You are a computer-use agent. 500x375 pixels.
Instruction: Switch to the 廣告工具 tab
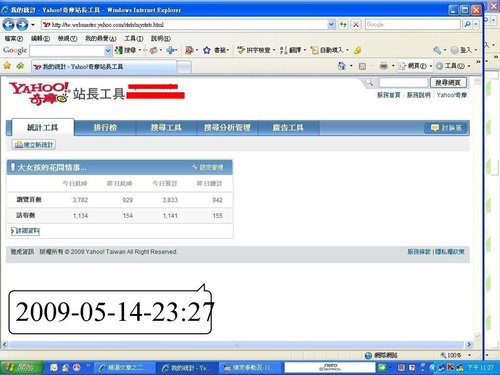288,127
